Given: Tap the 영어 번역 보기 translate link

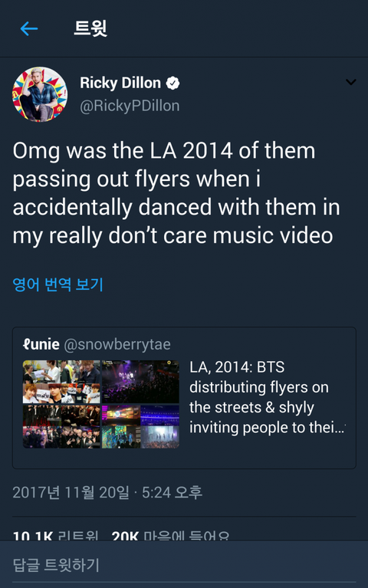Looking at the screenshot, I should (x=58, y=284).
